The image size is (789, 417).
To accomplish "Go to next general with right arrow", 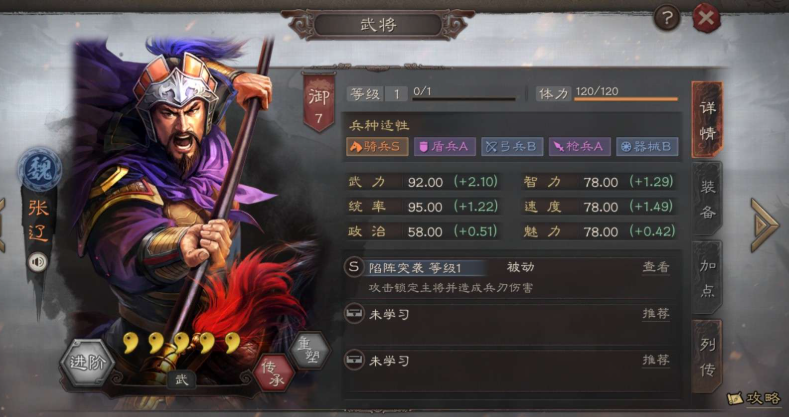I will tap(765, 224).
